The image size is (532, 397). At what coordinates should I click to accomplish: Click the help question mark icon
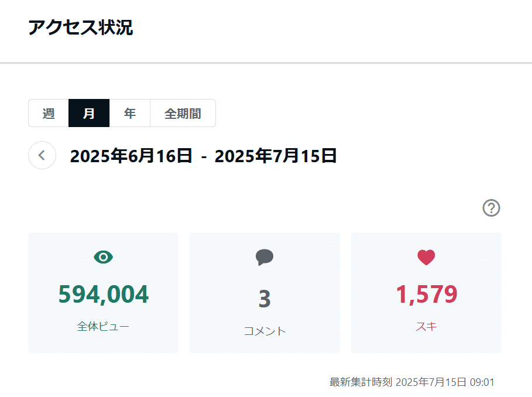[x=491, y=208]
